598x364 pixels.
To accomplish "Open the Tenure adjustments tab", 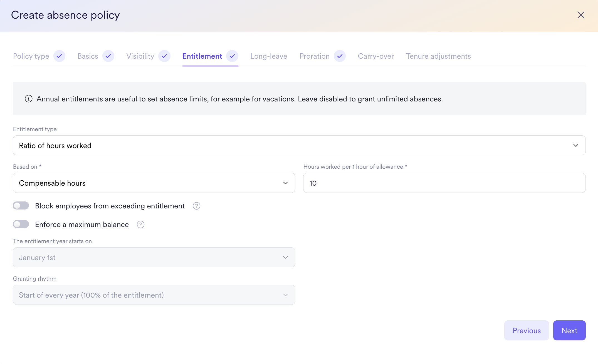I will pyautogui.click(x=438, y=56).
